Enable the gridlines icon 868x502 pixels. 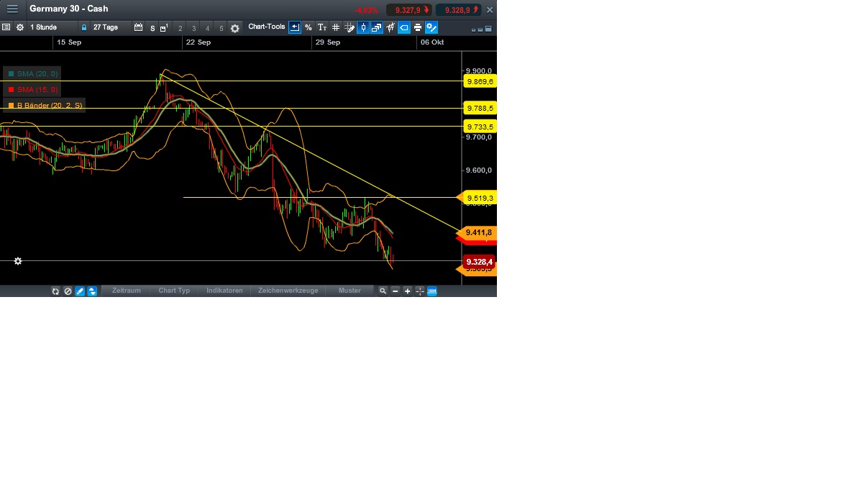[x=336, y=27]
